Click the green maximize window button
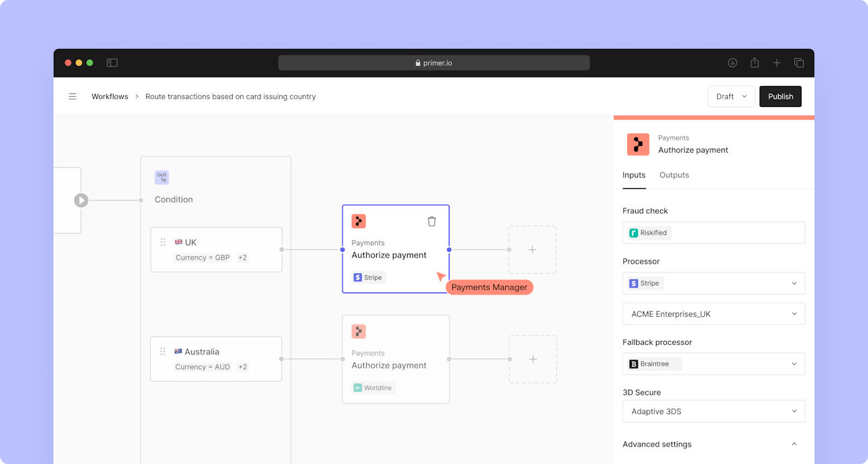The width and height of the screenshot is (868, 464). [x=89, y=63]
